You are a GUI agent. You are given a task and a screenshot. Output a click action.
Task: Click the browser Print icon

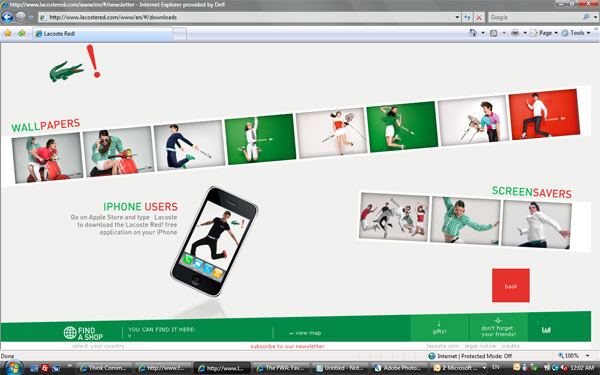coord(515,33)
